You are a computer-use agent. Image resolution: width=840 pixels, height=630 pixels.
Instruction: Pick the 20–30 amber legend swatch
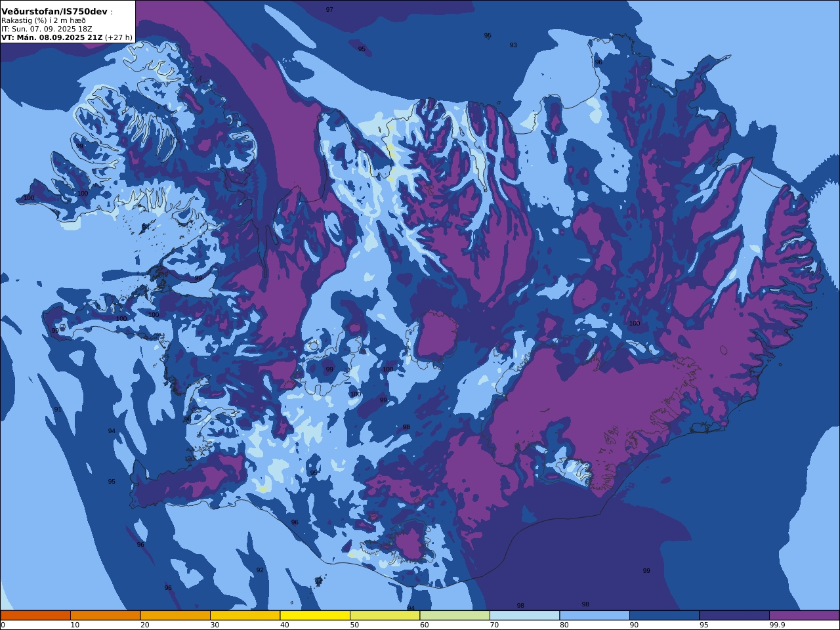(x=175, y=615)
